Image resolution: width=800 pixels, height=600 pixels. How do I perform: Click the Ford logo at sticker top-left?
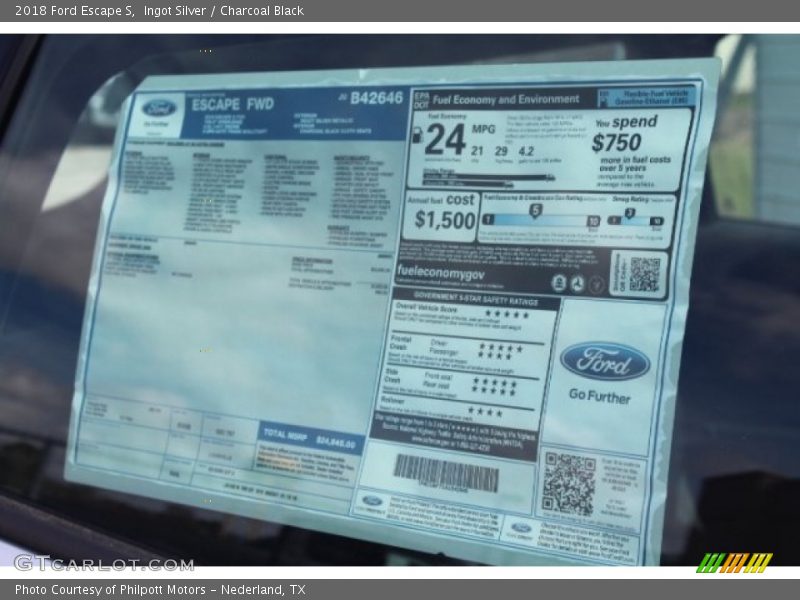click(159, 108)
